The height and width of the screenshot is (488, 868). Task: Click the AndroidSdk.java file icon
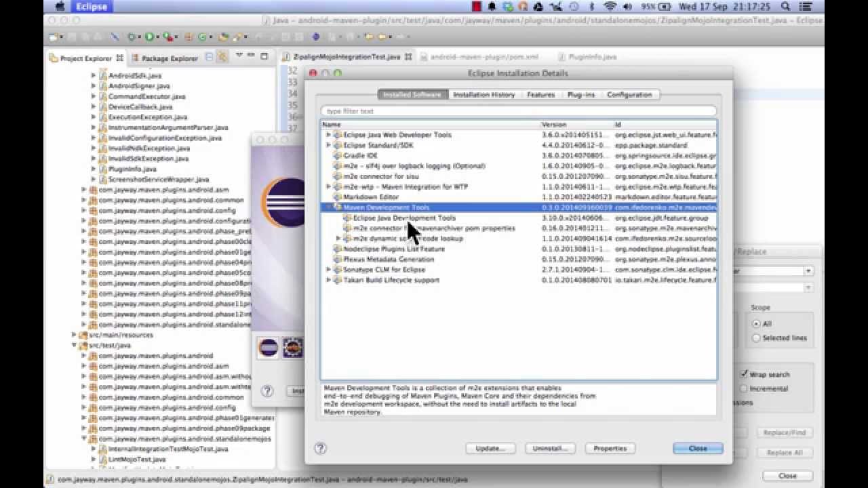103,76
